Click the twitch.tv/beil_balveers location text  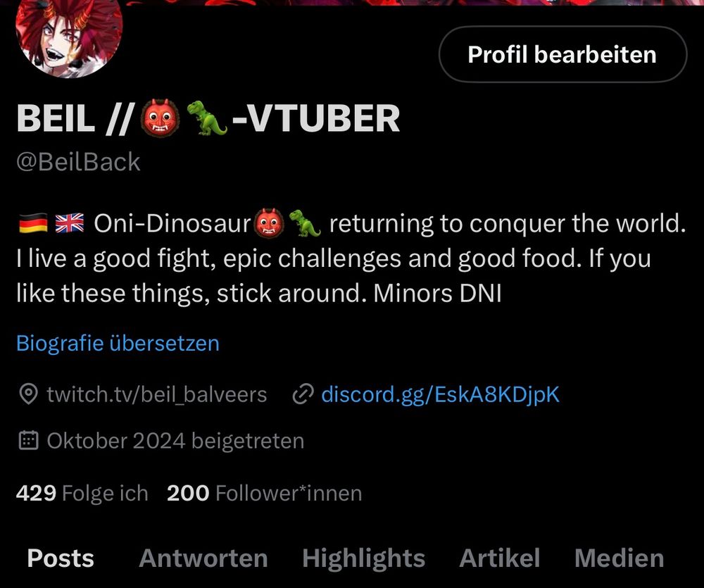pos(157,395)
